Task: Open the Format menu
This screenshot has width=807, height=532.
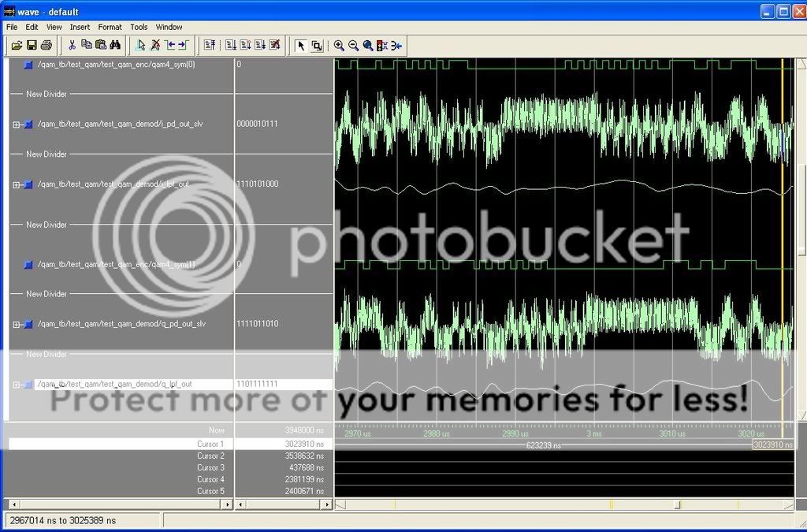Action: click(x=110, y=27)
